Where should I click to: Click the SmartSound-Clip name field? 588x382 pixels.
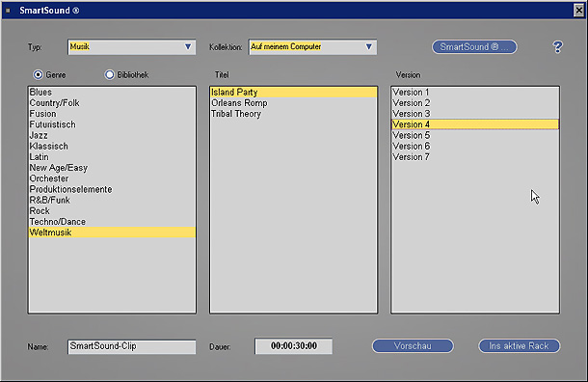pos(132,346)
